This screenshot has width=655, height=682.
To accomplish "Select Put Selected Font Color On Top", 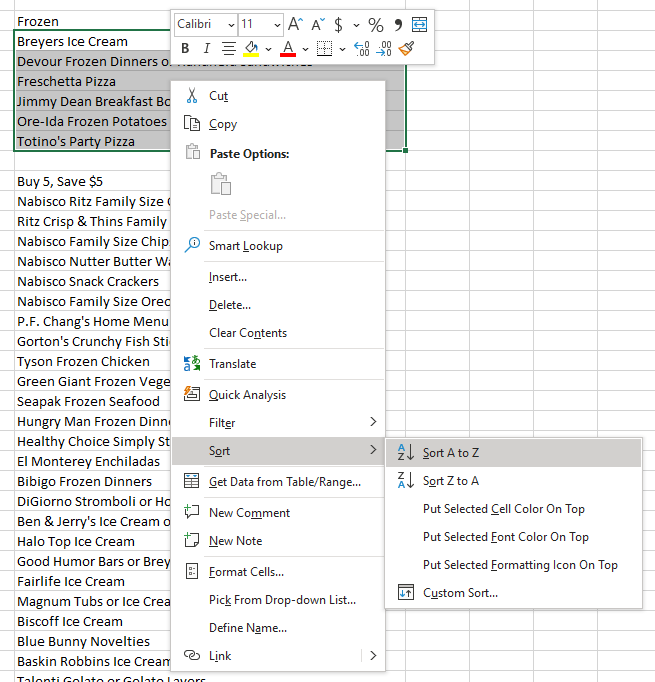I will [x=514, y=537].
